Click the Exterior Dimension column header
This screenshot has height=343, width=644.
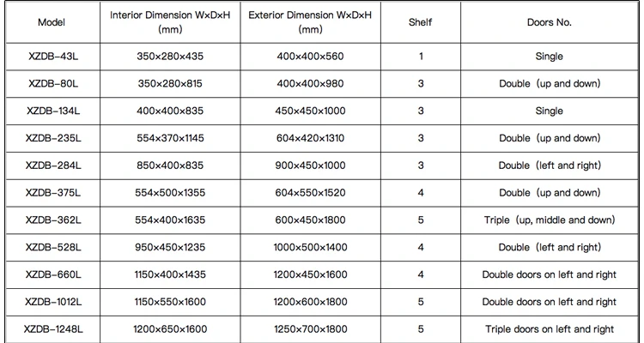tap(297, 23)
